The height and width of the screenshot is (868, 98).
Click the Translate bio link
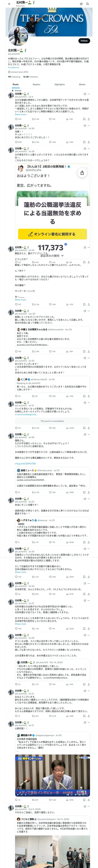[x=14, y=67]
